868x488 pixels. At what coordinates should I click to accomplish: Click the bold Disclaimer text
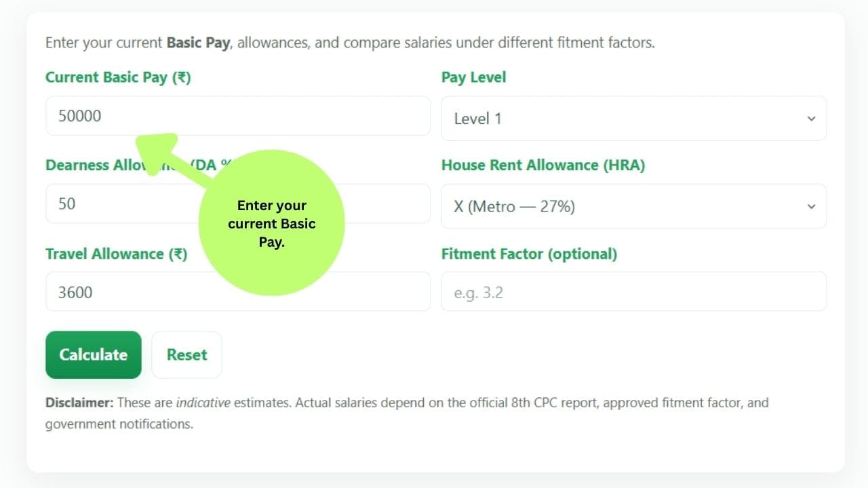pos(79,403)
